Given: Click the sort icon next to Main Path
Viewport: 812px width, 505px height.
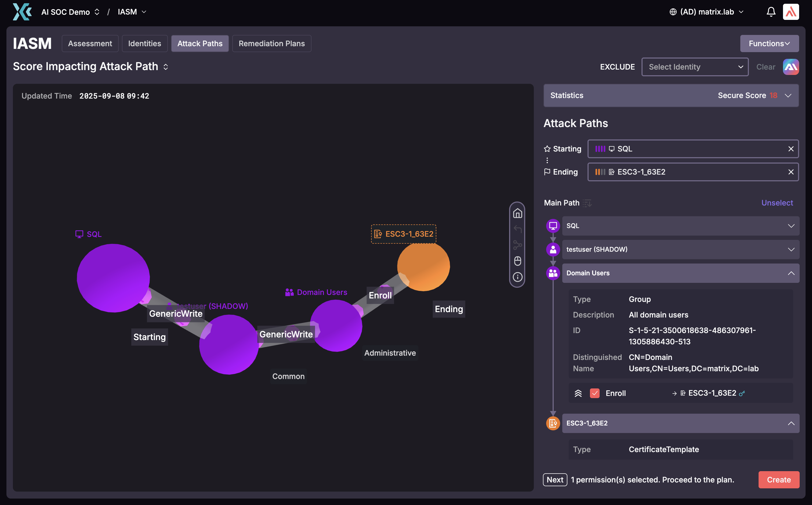Looking at the screenshot, I should (x=587, y=203).
